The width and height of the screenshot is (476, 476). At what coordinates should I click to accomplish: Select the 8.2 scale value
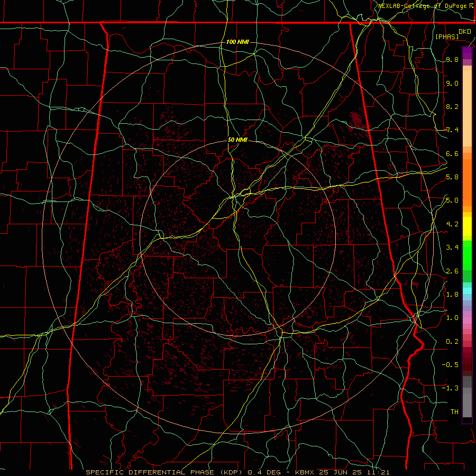[x=452, y=107]
